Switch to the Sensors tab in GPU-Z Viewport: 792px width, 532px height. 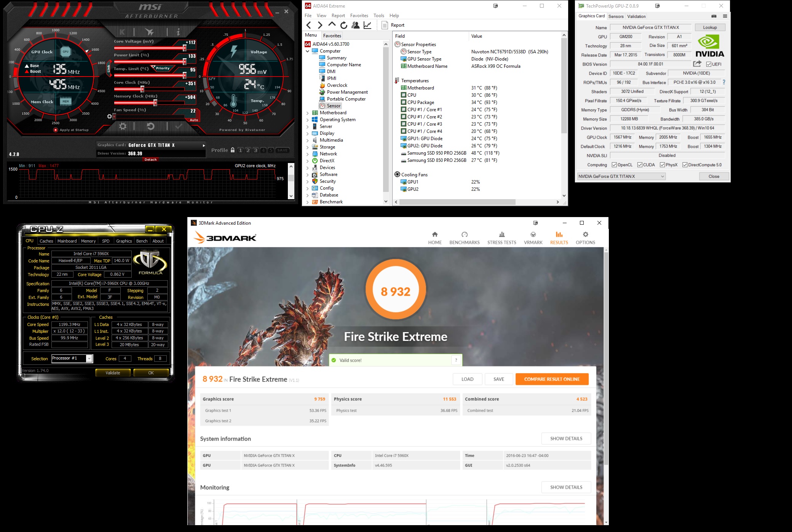[616, 16]
